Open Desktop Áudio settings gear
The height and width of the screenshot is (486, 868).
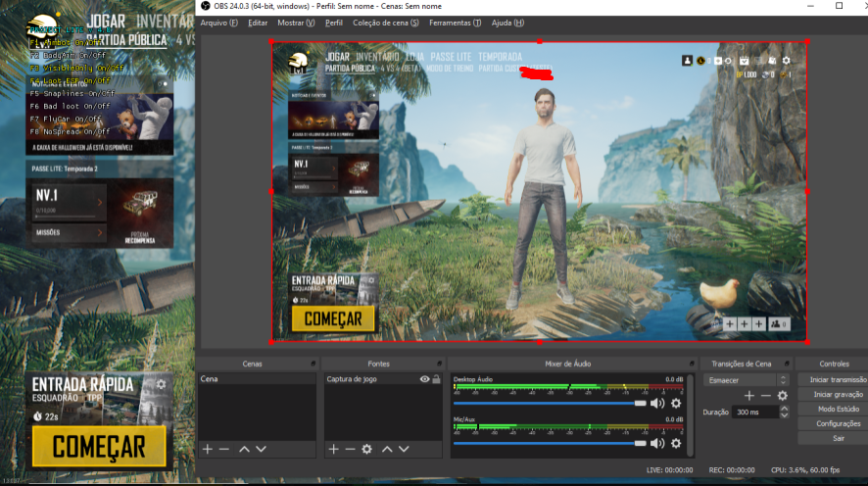[x=676, y=404]
